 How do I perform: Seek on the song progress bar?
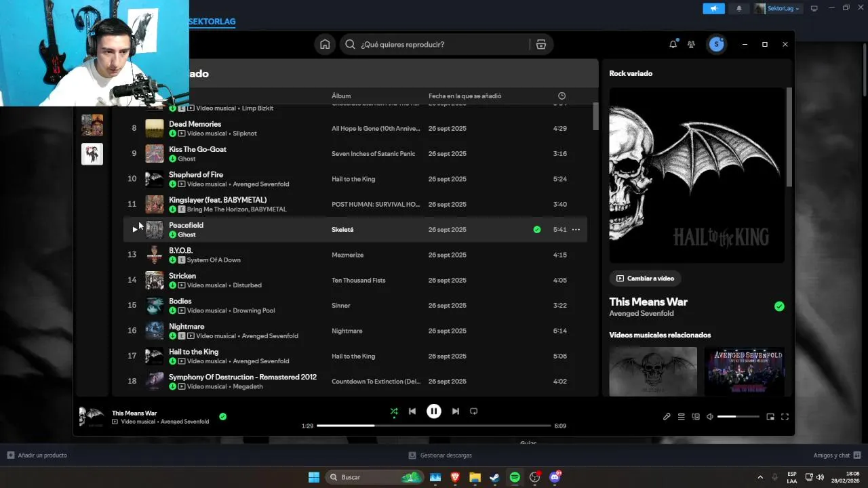point(433,426)
